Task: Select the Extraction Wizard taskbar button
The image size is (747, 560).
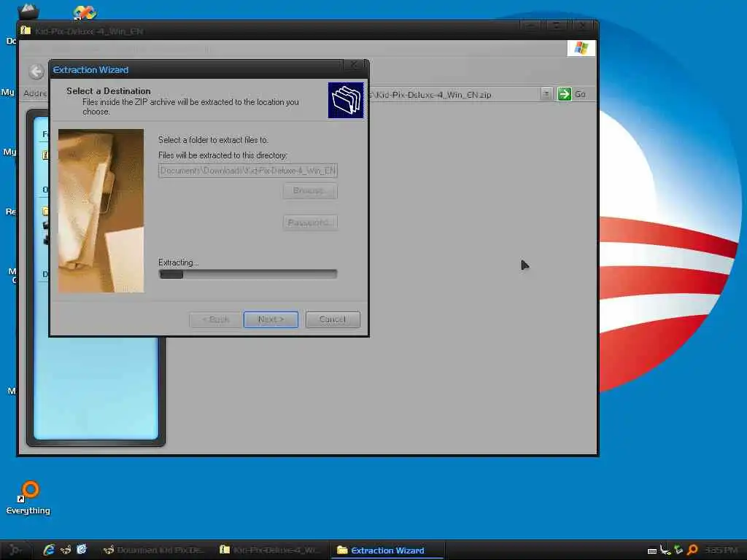Action: pyautogui.click(x=387, y=550)
